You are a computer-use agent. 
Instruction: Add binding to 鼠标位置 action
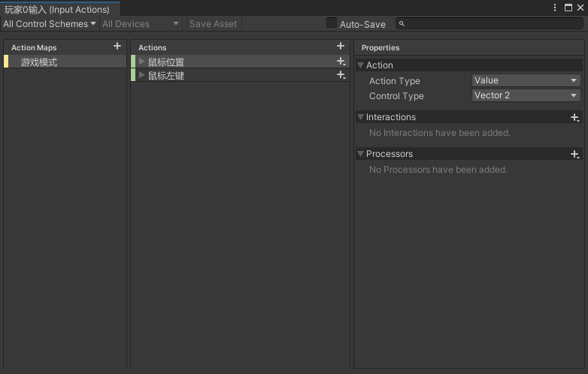click(x=341, y=62)
